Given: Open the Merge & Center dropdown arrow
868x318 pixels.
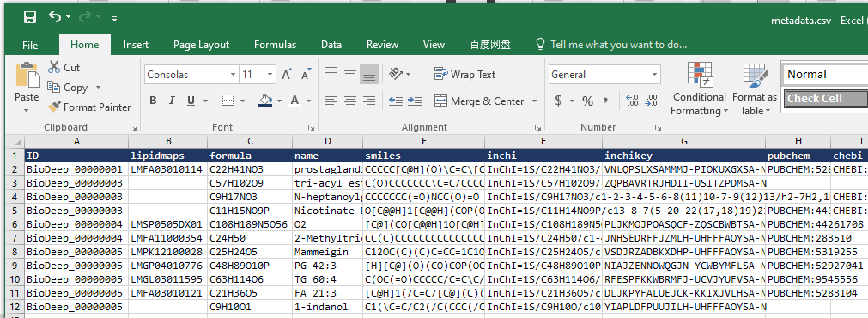Looking at the screenshot, I should click(x=534, y=101).
